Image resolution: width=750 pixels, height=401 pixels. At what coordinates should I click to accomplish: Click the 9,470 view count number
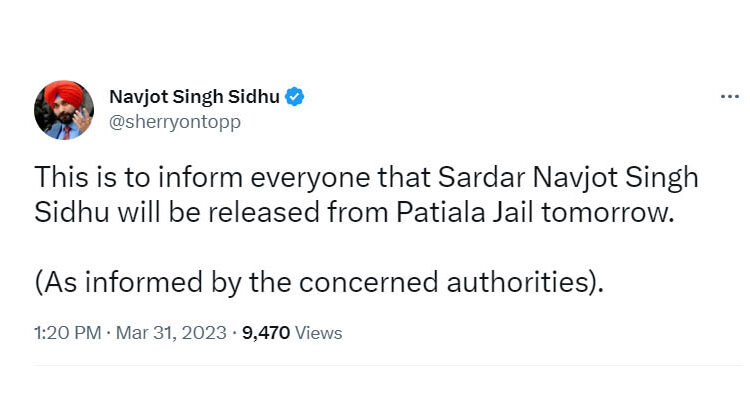[x=266, y=333]
